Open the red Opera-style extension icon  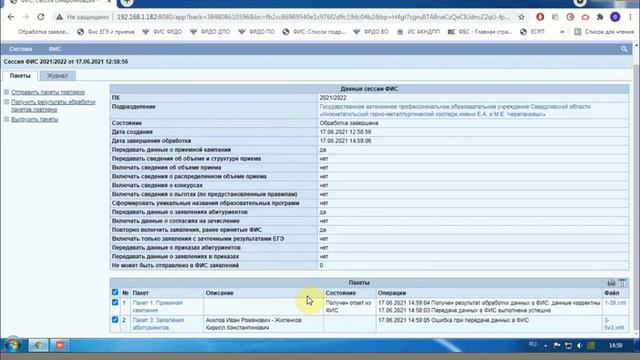(540, 17)
